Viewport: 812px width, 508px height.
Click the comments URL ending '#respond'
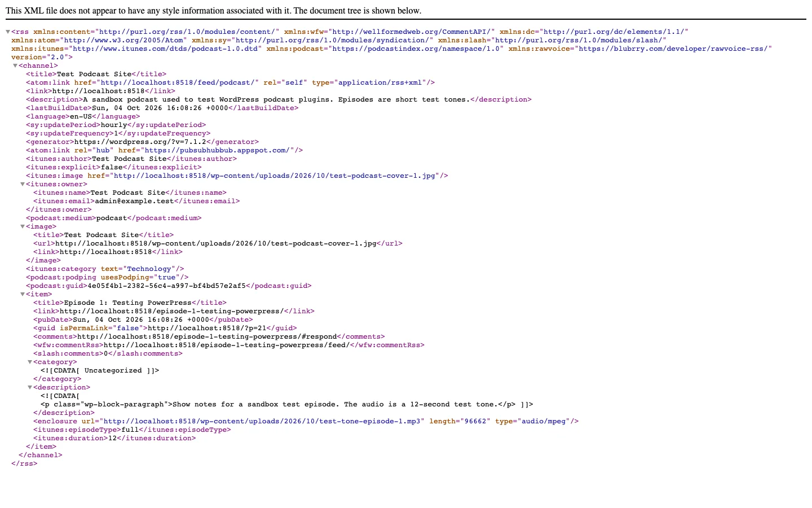click(207, 336)
